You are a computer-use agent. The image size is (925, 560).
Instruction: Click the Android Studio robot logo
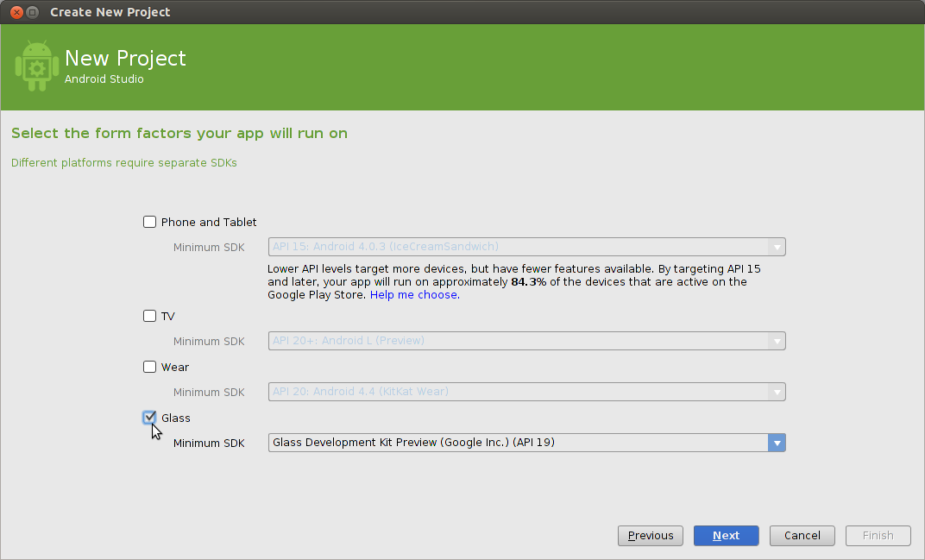point(36,66)
